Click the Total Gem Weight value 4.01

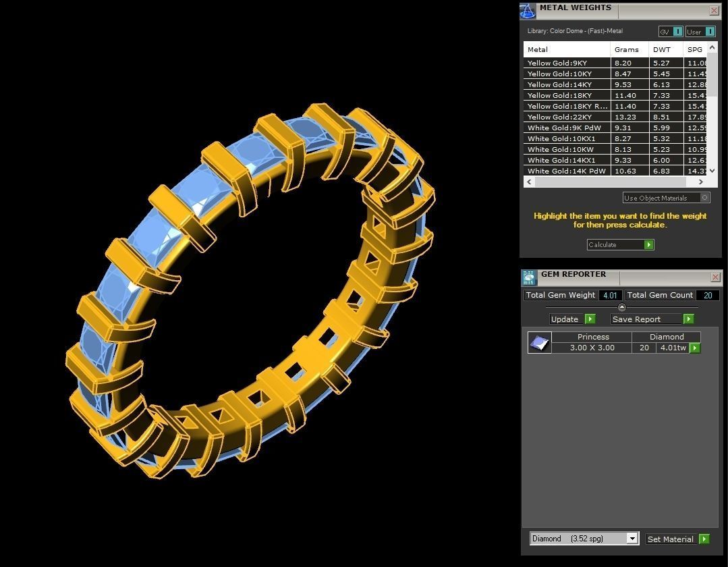click(x=610, y=296)
